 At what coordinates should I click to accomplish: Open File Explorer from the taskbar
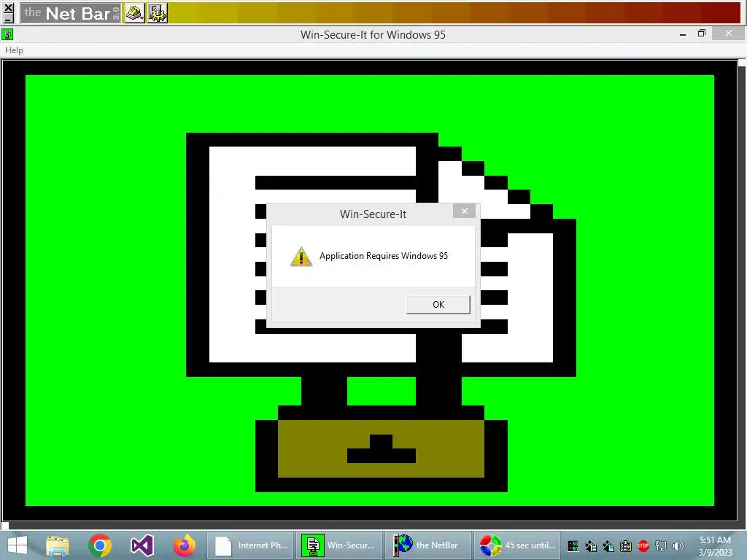pos(57,545)
